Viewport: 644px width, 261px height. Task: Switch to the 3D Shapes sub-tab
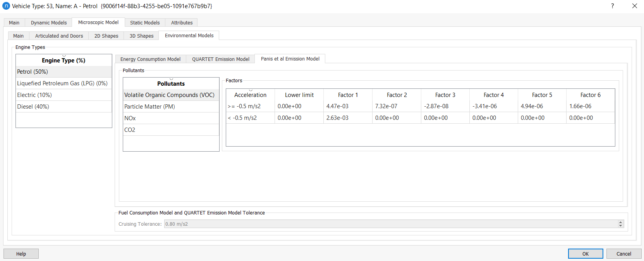(141, 36)
